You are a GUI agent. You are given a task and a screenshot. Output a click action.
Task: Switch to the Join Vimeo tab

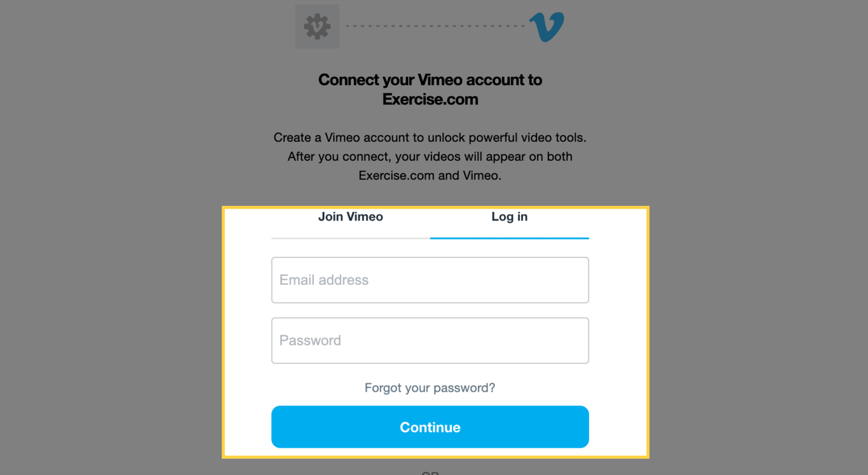(x=351, y=217)
